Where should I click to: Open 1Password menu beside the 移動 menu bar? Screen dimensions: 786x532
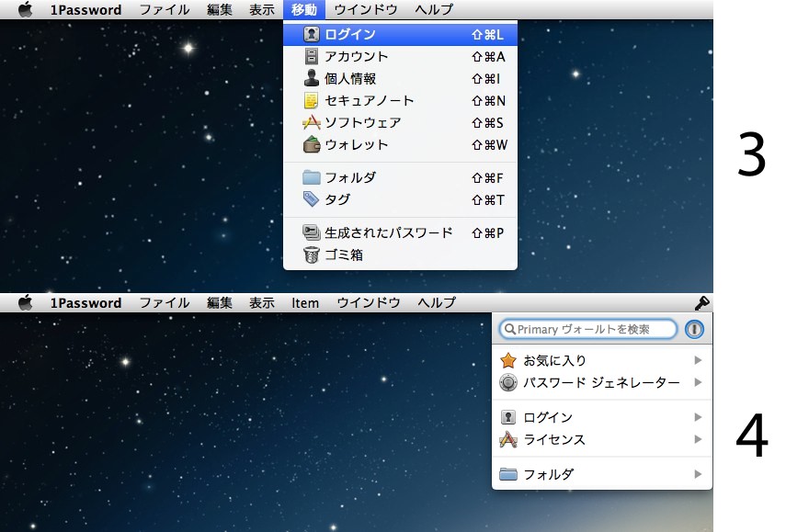85,9
